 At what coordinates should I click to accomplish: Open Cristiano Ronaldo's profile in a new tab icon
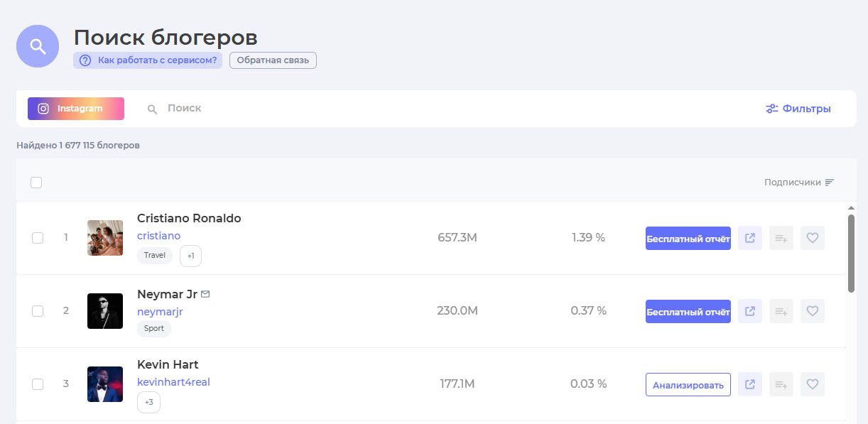[750, 239]
